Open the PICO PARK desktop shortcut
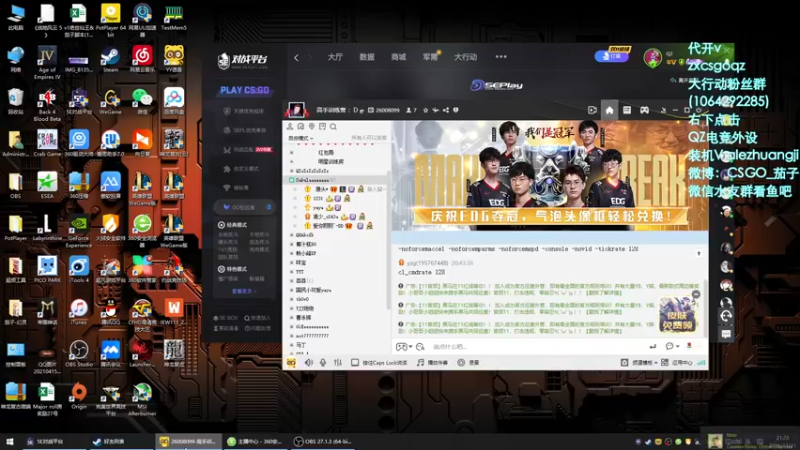The width and height of the screenshot is (800, 450). 47,269
